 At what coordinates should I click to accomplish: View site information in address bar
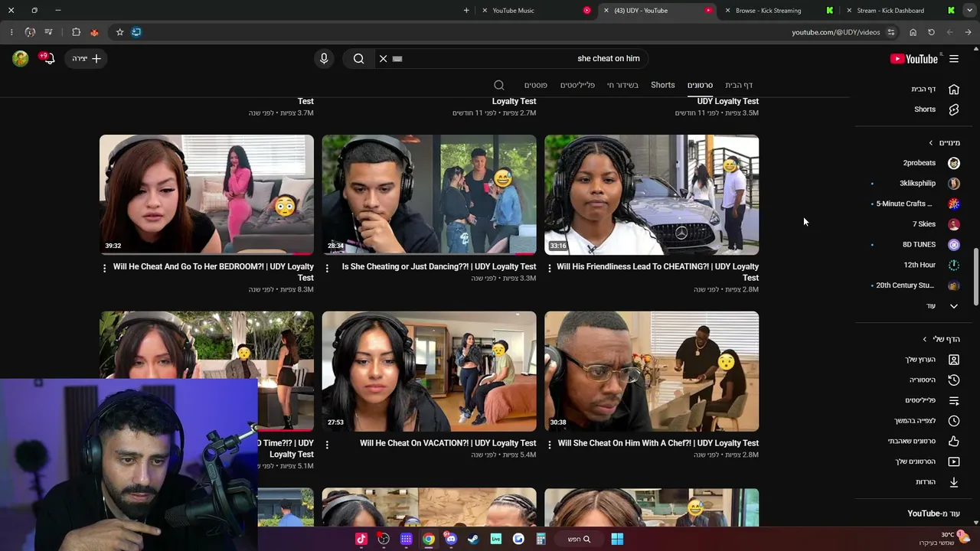891,32
